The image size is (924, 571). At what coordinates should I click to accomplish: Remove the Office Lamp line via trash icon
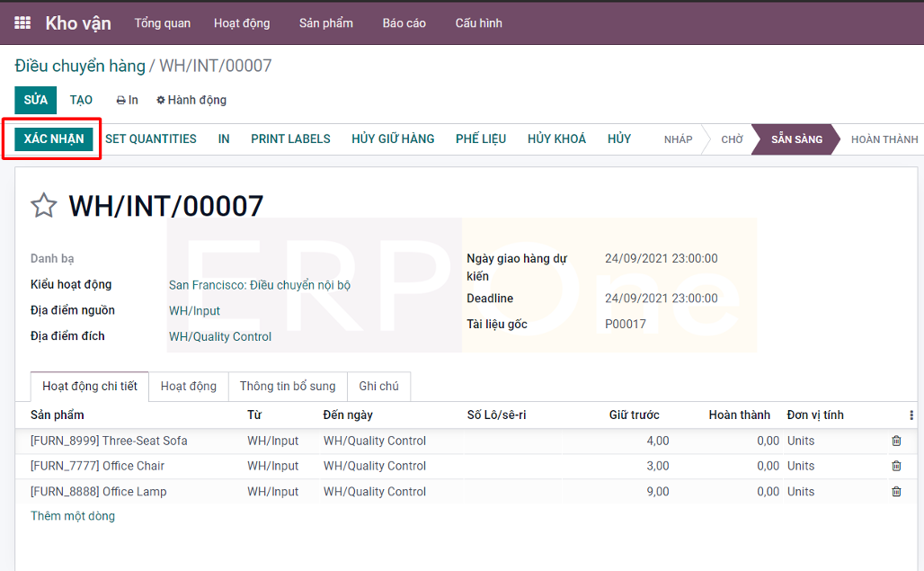896,492
